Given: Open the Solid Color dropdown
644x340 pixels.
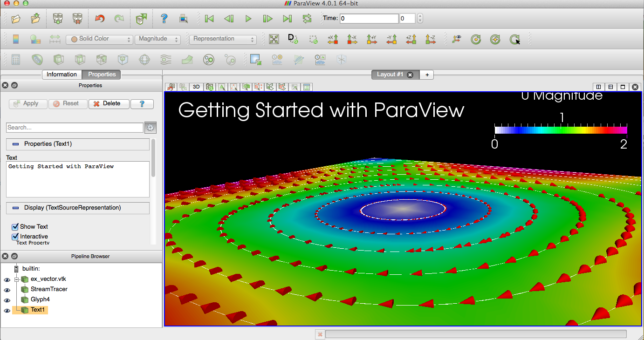Looking at the screenshot, I should coord(99,39).
